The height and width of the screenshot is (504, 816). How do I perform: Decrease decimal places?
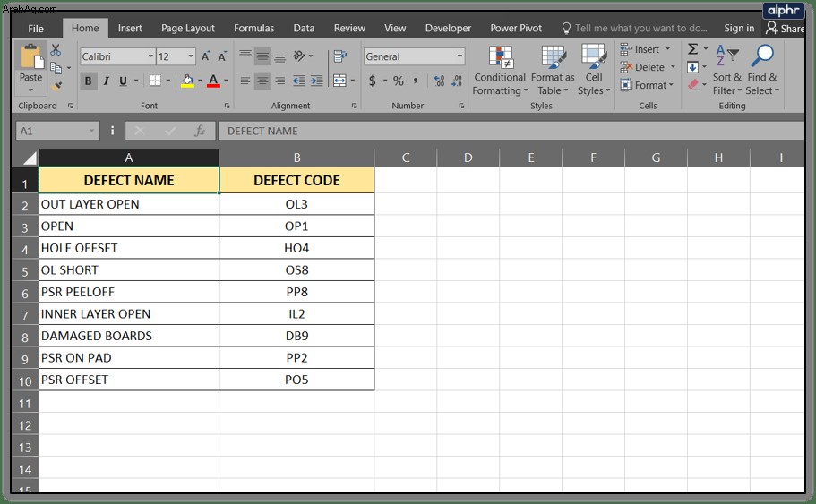[457, 81]
